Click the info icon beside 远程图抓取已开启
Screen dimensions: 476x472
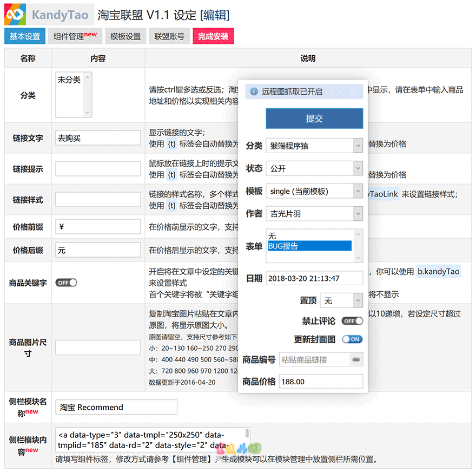pos(254,91)
